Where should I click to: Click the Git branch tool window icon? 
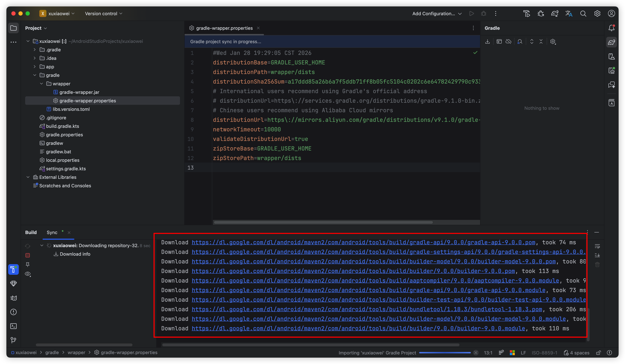13,340
